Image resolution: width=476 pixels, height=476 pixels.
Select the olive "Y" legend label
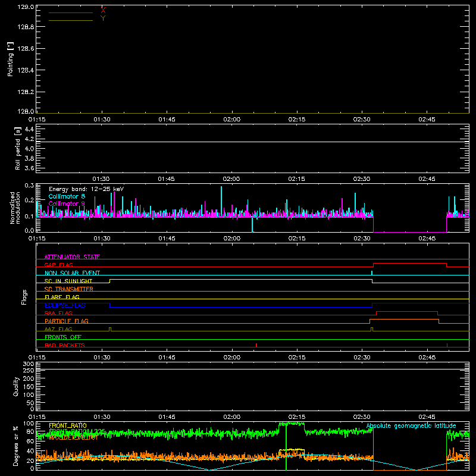pos(103,18)
